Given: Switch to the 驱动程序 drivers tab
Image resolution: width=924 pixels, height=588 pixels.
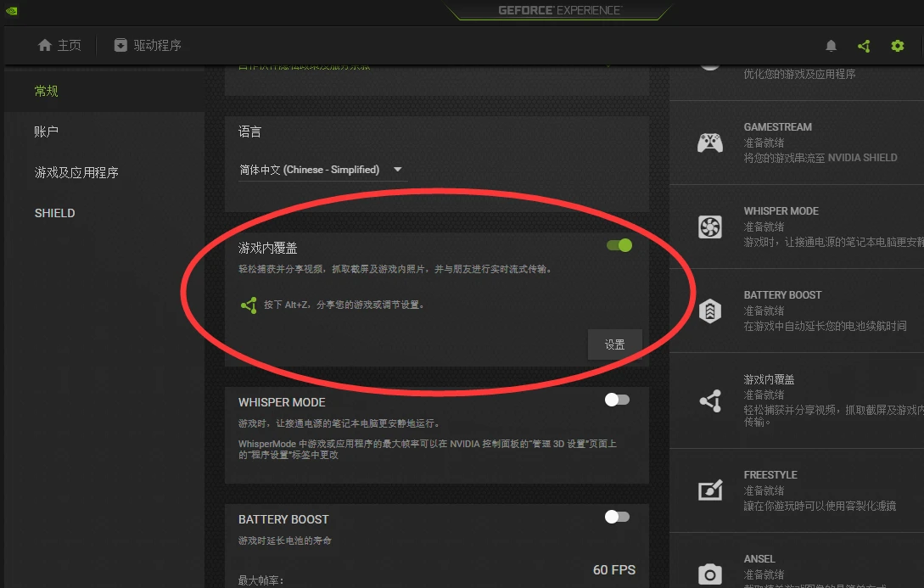Looking at the screenshot, I should 148,45.
